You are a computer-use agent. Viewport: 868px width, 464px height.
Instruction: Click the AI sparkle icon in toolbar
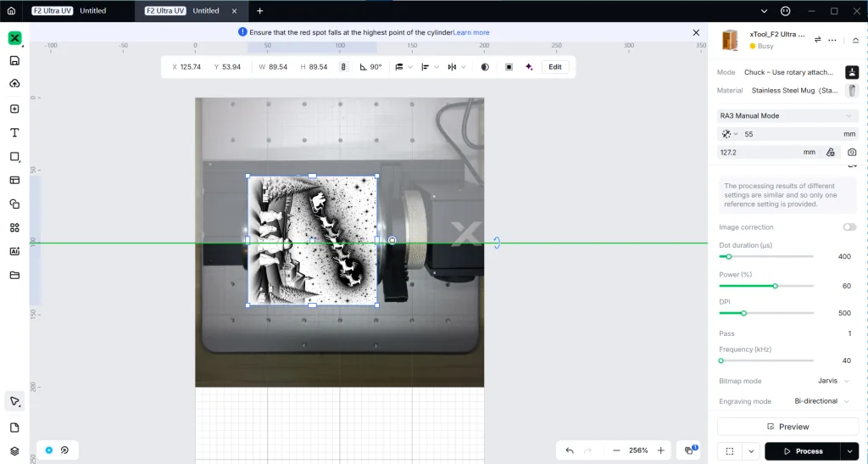pyautogui.click(x=529, y=67)
